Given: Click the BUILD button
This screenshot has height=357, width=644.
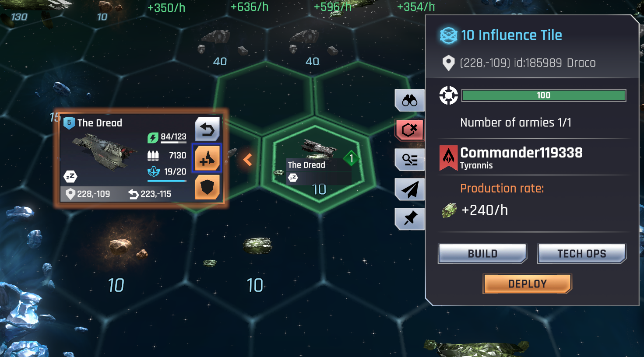Looking at the screenshot, I should (482, 254).
